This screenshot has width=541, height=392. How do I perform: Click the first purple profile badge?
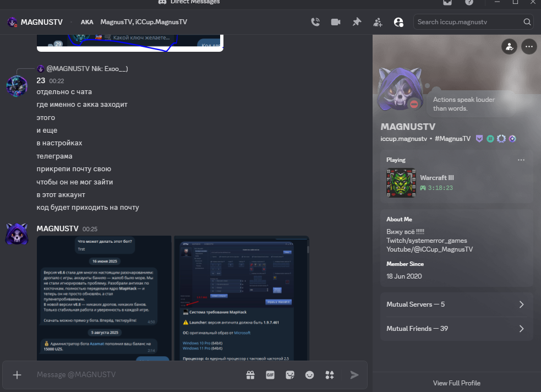click(x=479, y=139)
